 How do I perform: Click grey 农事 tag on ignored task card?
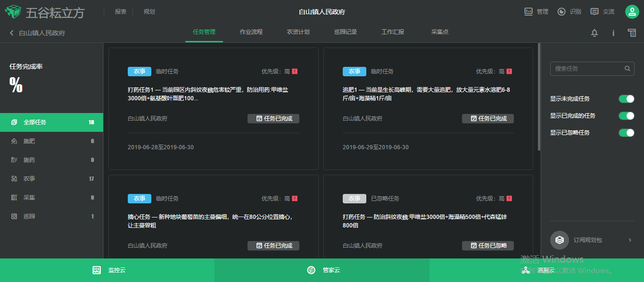click(x=355, y=199)
